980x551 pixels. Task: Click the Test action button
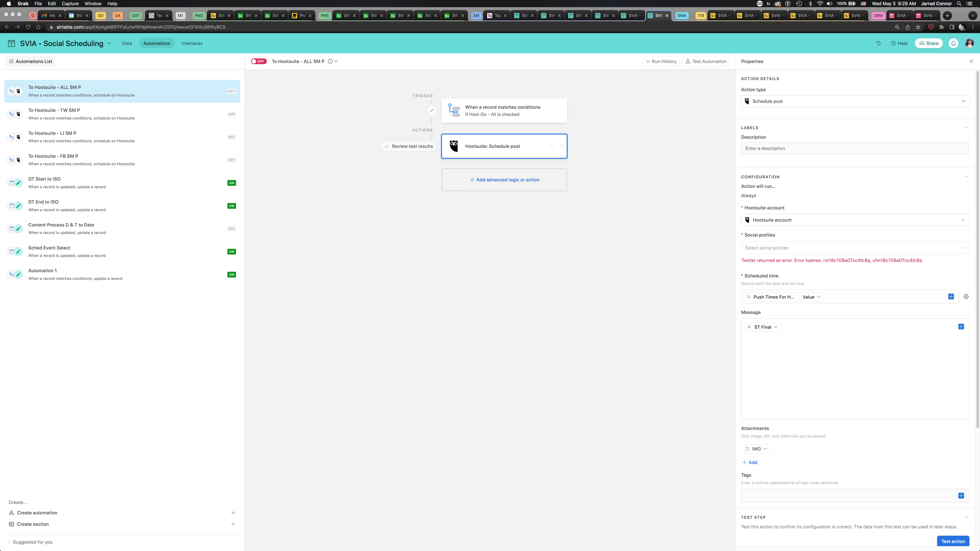pos(953,541)
